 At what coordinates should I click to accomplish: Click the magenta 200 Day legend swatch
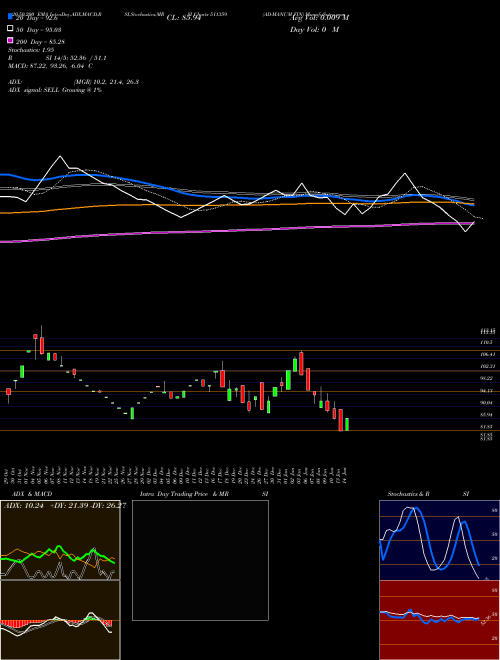click(10, 40)
